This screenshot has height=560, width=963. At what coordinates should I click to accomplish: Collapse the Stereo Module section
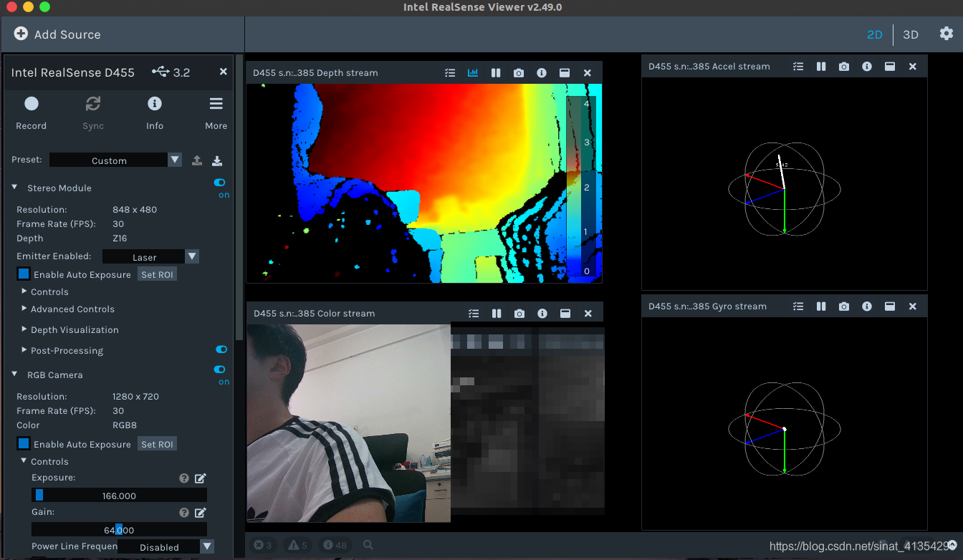pos(14,188)
